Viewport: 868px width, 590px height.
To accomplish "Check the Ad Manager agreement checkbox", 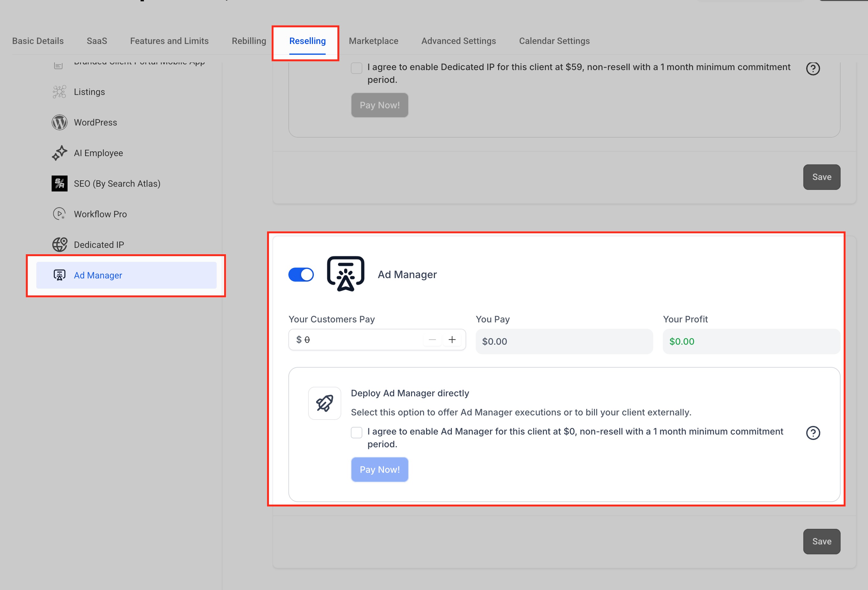I will (x=356, y=433).
